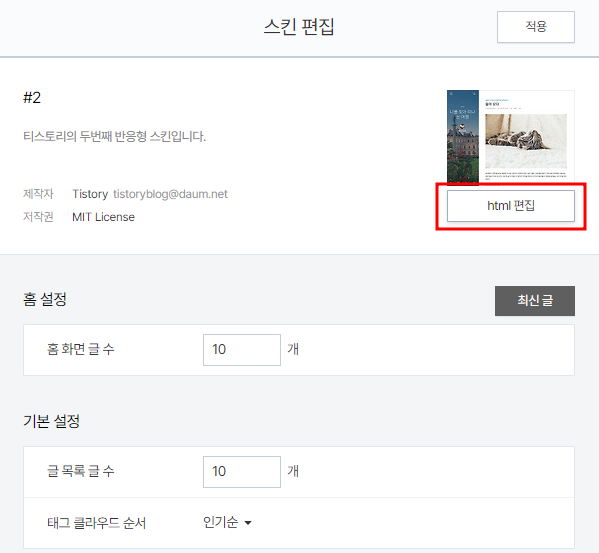Focus the 글 목록 글 수 input field
The width and height of the screenshot is (599, 553).
coord(242,472)
